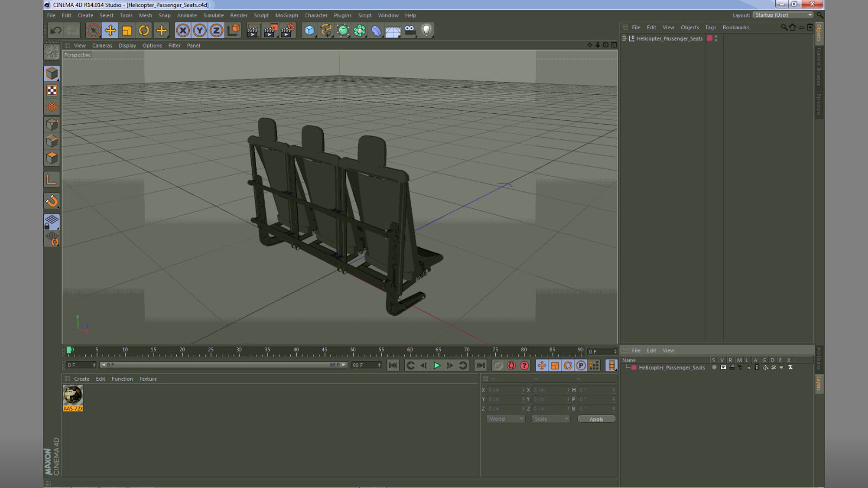Switch to Texture mode checker icon
This screenshot has height=488, width=868.
point(52,91)
